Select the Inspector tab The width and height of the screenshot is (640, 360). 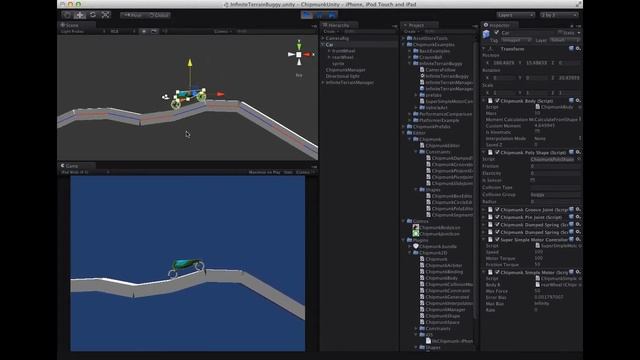click(x=500, y=25)
